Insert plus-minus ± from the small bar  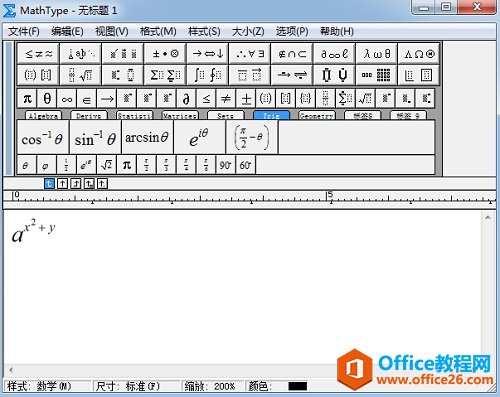(x=246, y=99)
